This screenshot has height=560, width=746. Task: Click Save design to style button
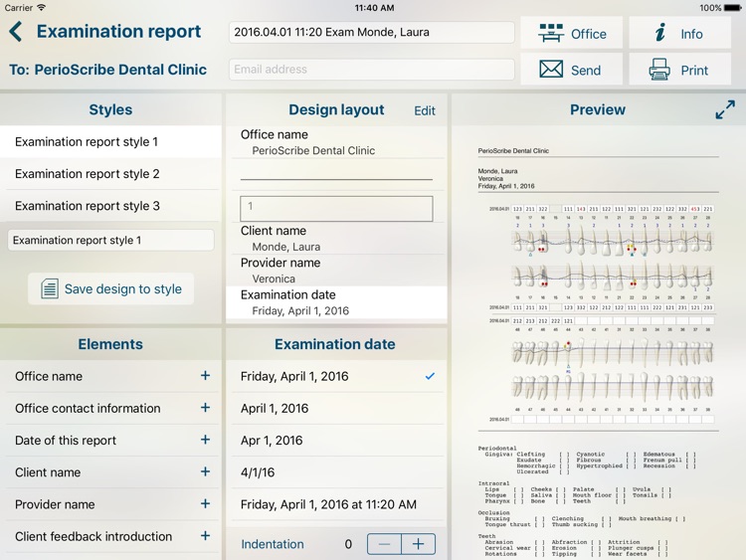coord(111,289)
